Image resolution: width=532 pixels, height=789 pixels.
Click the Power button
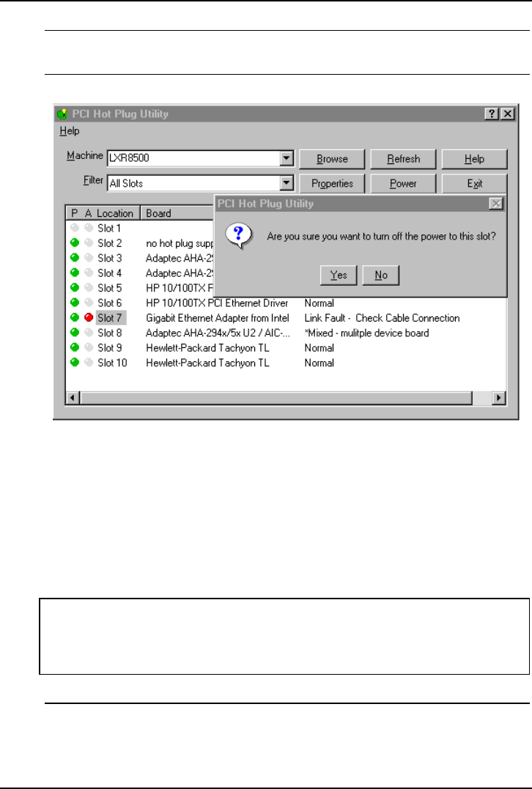tap(403, 184)
